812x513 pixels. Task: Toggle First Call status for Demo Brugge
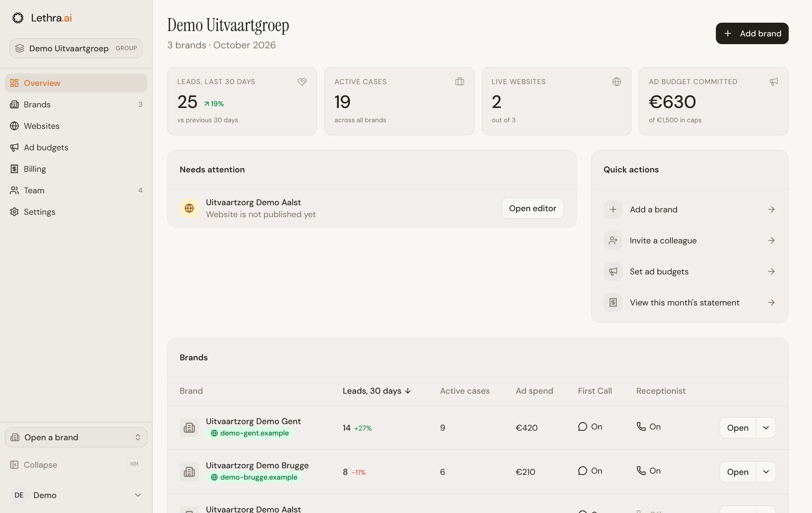(x=590, y=471)
